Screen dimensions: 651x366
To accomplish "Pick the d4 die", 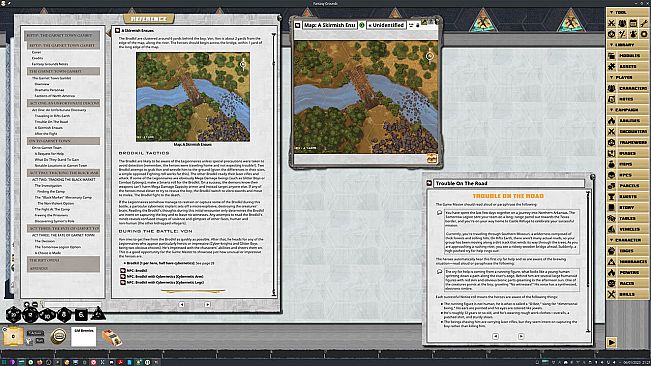I will pyautogui.click(x=98, y=314).
